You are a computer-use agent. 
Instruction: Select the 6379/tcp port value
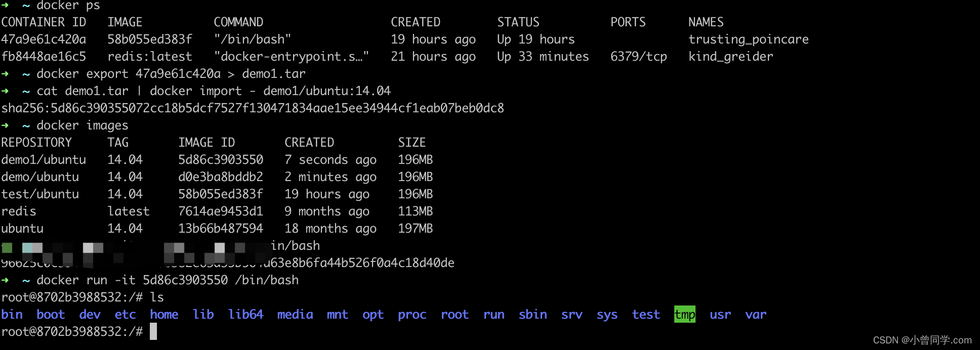[638, 57]
